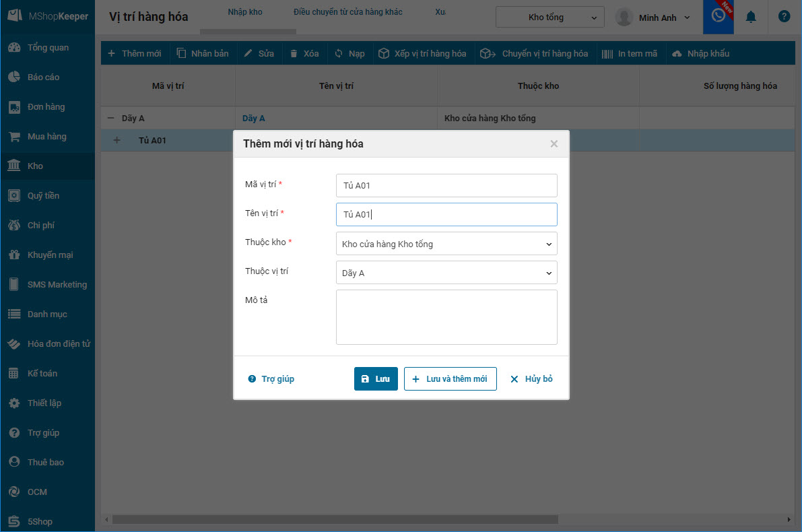Click Xếp vị trí hàng hóa

pyautogui.click(x=422, y=54)
